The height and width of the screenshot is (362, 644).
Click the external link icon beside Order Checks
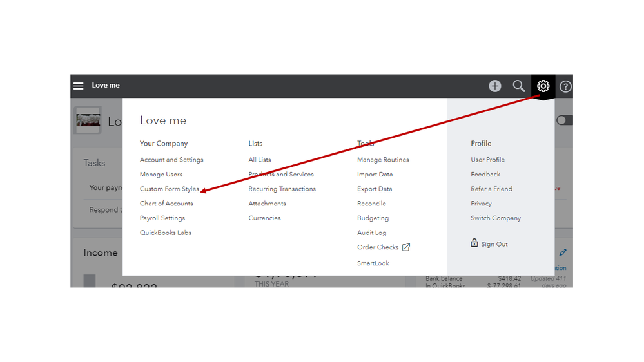pyautogui.click(x=405, y=247)
